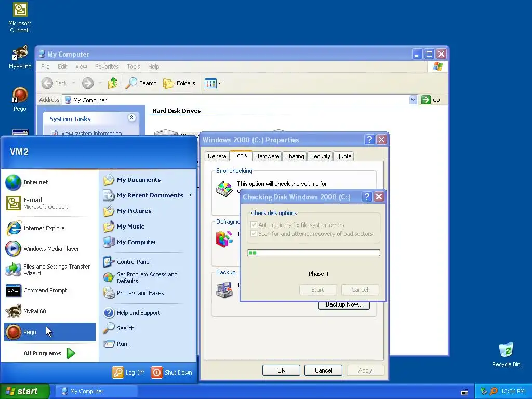Expand All Programs in Start menu
Image resolution: width=532 pixels, height=399 pixels.
coord(49,353)
